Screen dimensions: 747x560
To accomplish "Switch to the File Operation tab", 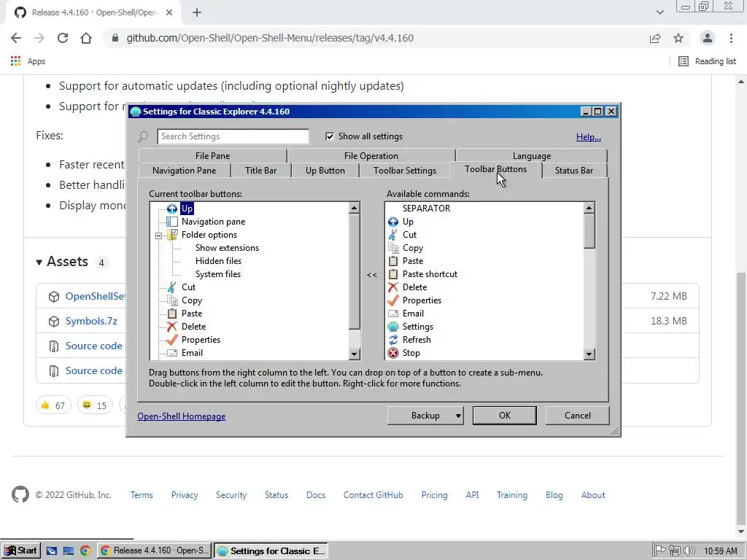I will click(x=371, y=156).
